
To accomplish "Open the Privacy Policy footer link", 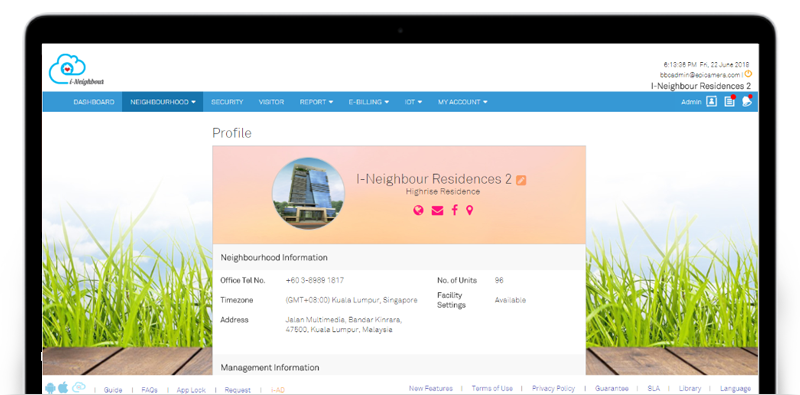I will click(553, 388).
